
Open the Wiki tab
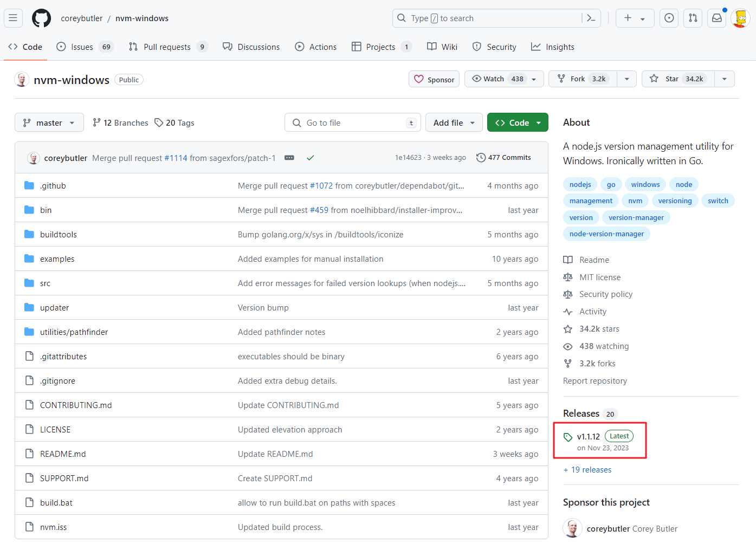click(x=442, y=47)
